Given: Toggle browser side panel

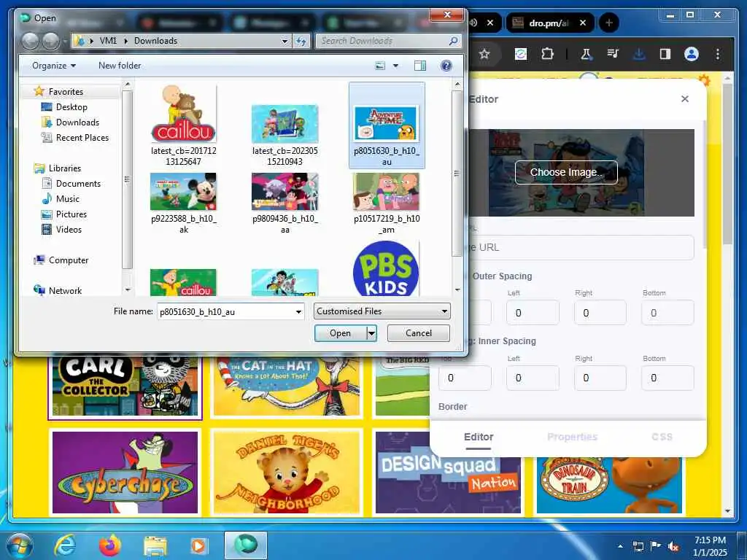Looking at the screenshot, I should coord(665,54).
